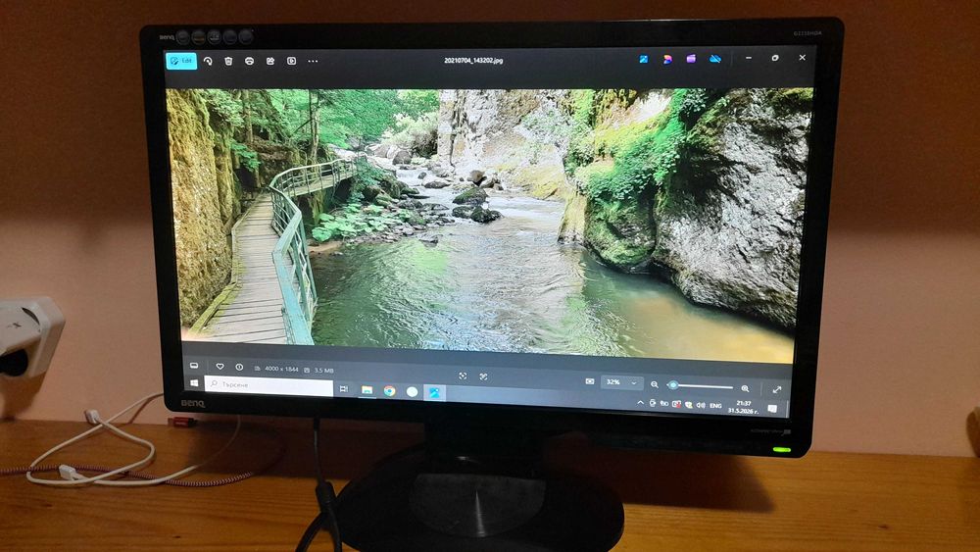980x552 pixels.
Task: Toggle the filmstrip icon at bottom-left
Action: (194, 366)
